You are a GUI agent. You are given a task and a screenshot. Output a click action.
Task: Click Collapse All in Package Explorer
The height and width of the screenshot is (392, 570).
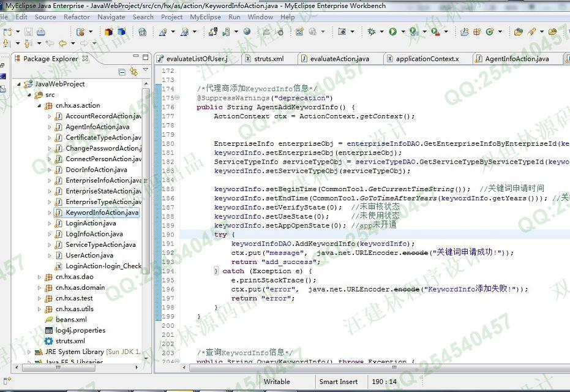click(x=122, y=72)
